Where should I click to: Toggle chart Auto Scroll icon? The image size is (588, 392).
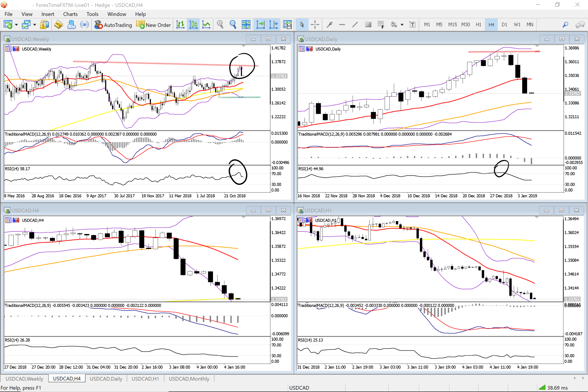pos(260,25)
